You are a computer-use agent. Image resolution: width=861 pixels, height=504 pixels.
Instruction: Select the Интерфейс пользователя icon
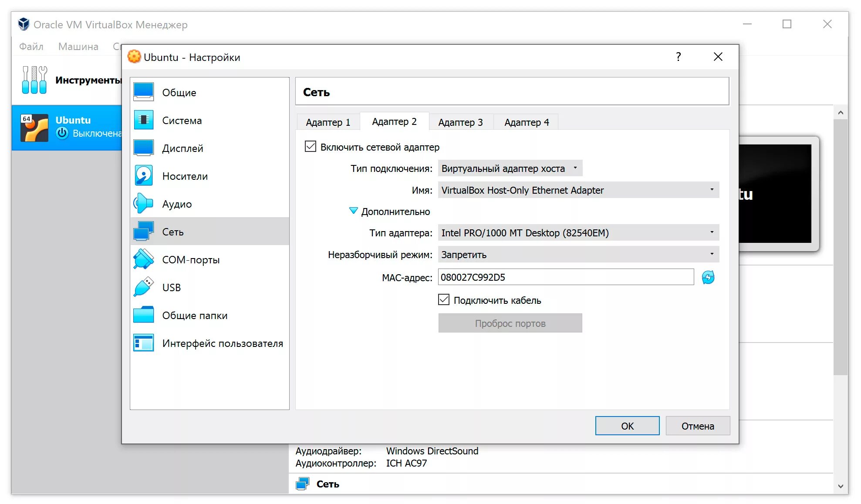(143, 343)
